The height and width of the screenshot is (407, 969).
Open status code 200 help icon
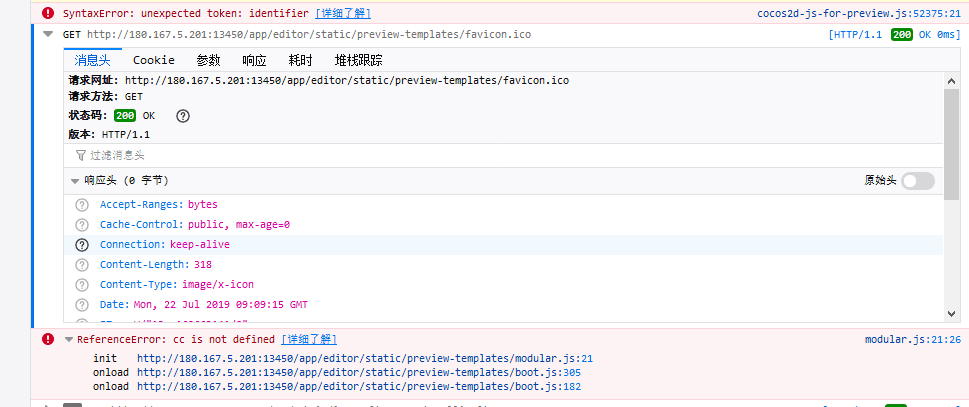tap(182, 116)
